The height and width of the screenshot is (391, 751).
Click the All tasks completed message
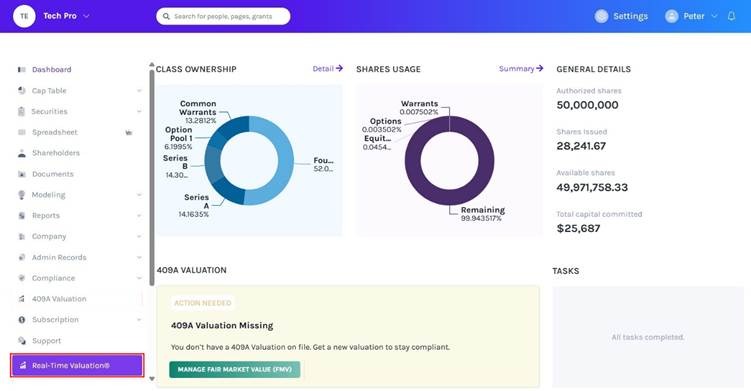tap(648, 337)
